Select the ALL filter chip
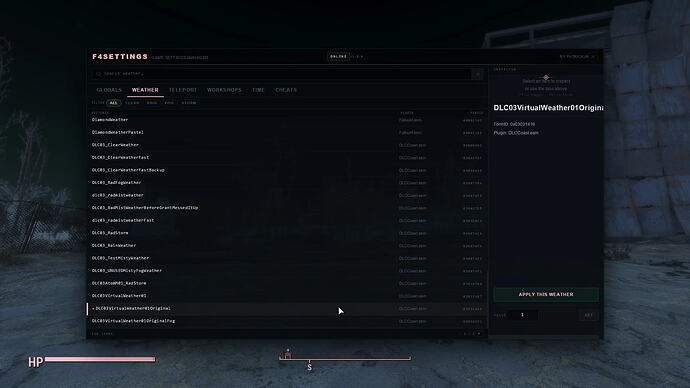 pos(114,103)
